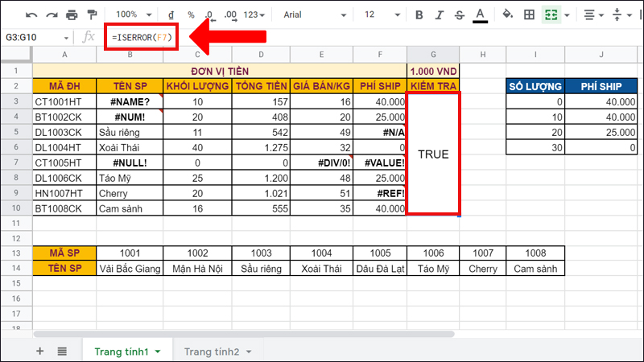Image resolution: width=644 pixels, height=362 pixels.
Task: Open the Arial font dropdown
Action: tap(314, 15)
